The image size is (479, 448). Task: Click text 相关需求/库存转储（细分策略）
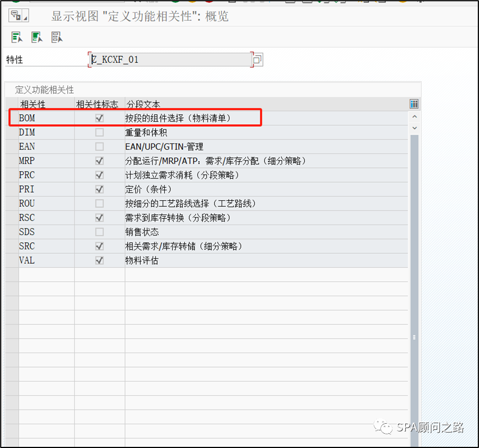[184, 246]
